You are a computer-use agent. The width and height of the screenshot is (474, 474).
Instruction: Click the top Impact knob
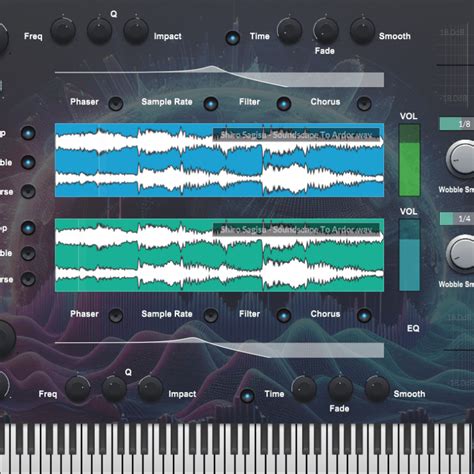coord(136,31)
